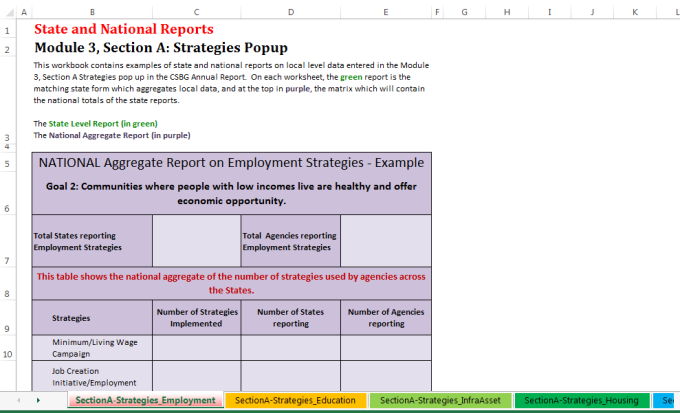This screenshot has width=680, height=413.
Task: Click empty cell beside 'Total Agencies reporting'
Action: tap(385, 241)
